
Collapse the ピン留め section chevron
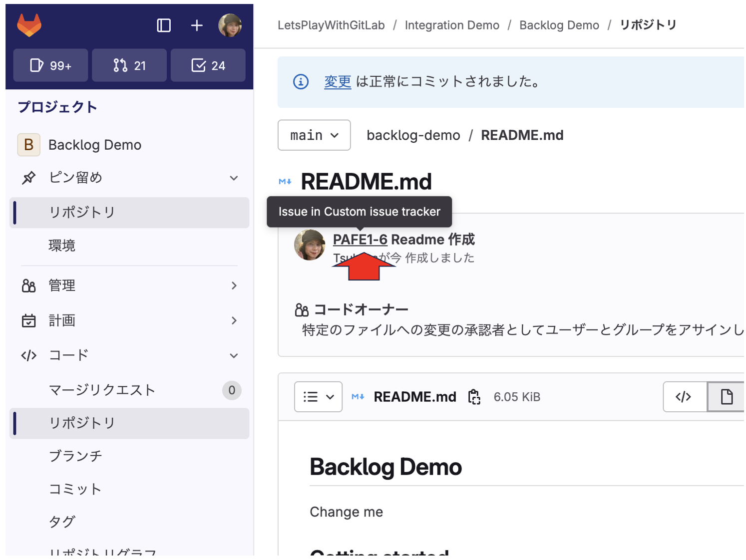pos(234,178)
